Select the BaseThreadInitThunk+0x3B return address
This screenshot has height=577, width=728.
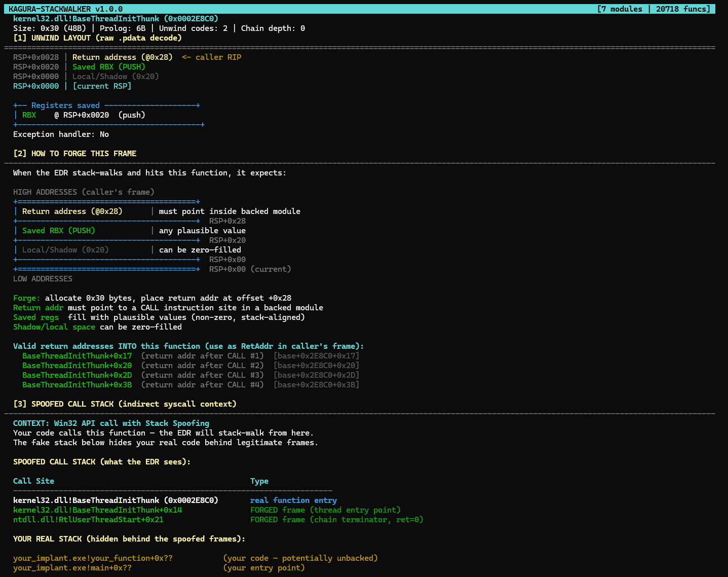click(76, 384)
